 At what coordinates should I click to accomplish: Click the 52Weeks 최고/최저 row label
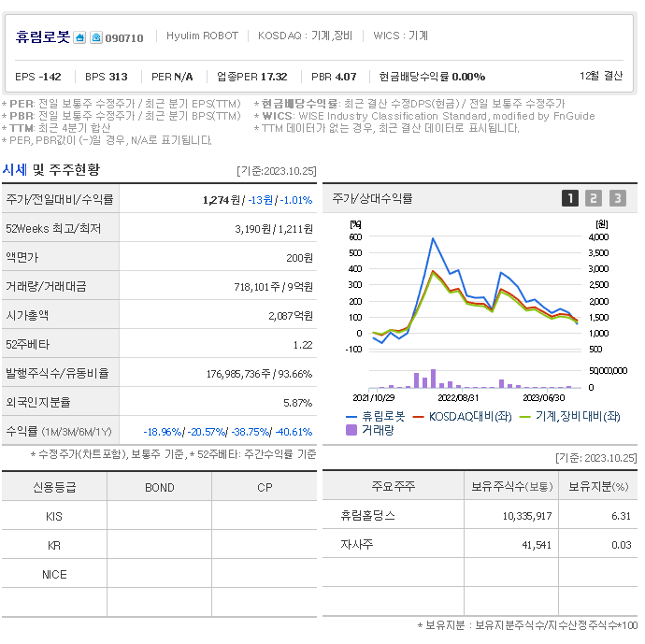click(x=53, y=229)
